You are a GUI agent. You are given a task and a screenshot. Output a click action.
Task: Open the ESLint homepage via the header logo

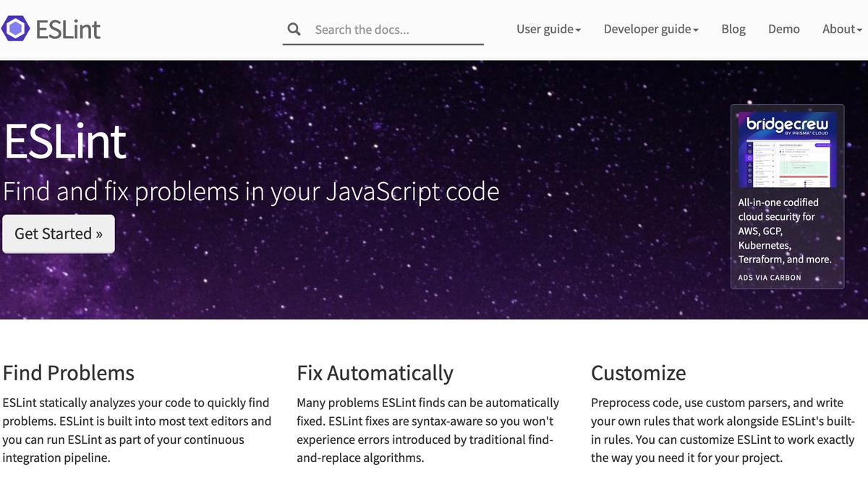[51, 28]
